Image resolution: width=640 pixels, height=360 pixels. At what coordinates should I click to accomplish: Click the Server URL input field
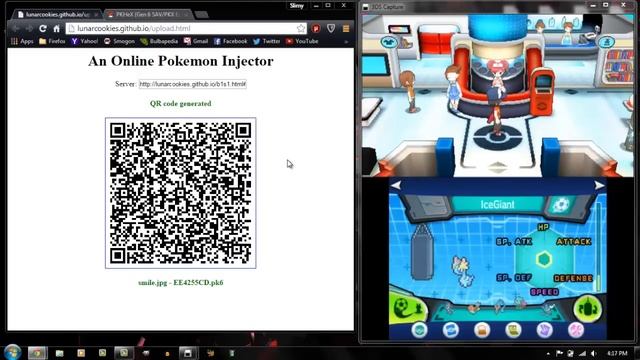point(193,84)
